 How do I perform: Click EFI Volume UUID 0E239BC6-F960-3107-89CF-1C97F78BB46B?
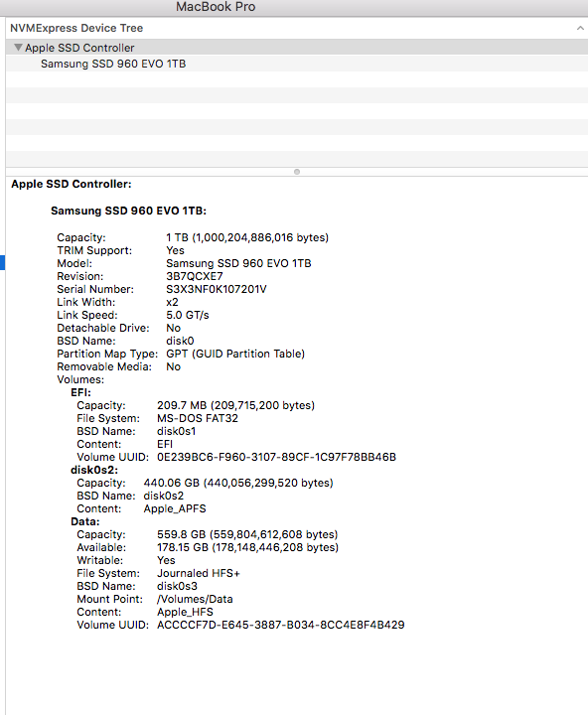(x=276, y=458)
